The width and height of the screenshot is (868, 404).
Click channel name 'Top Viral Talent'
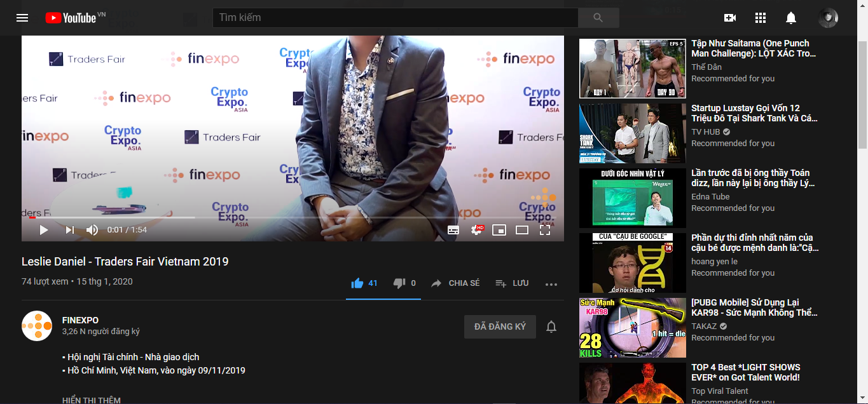(x=720, y=391)
